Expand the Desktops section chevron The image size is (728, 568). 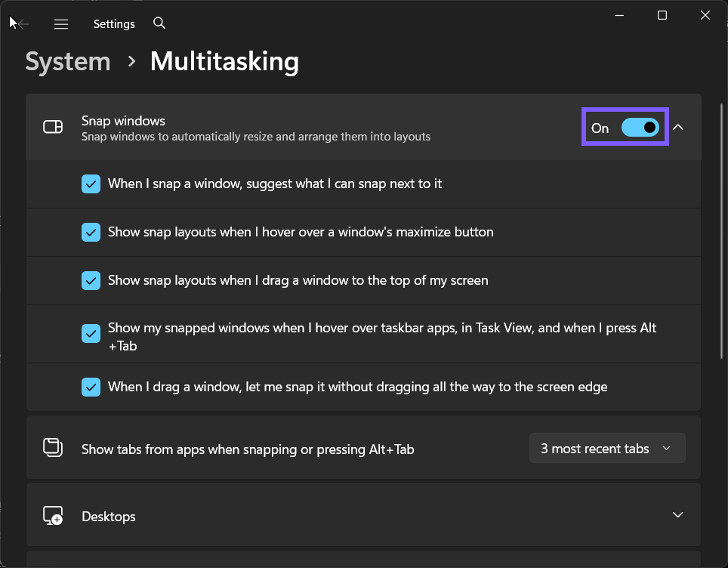678,514
